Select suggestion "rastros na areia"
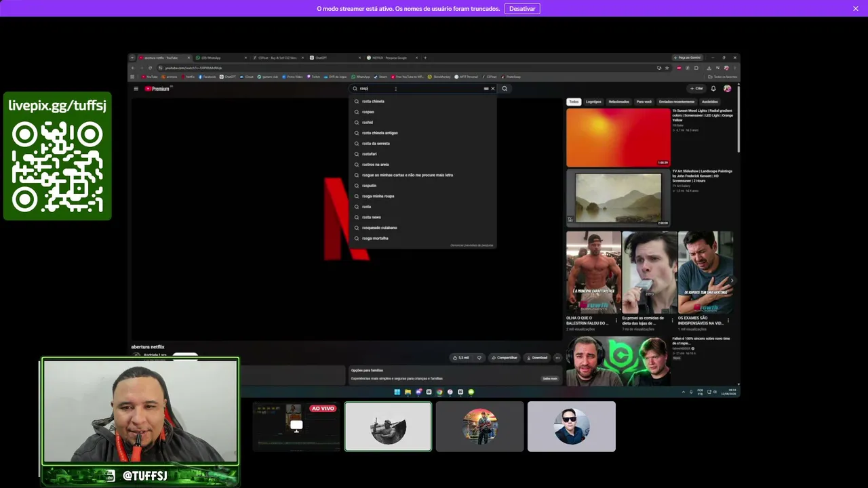 (422, 165)
